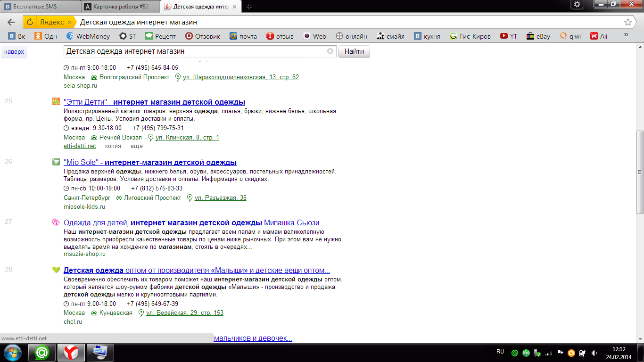Open the копия cached link
The image size is (644, 362).
point(113,146)
